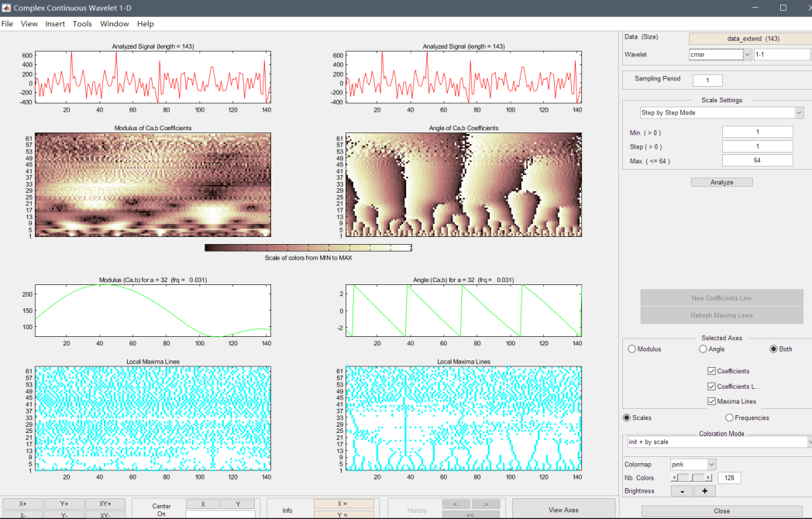Click the Y+ zoom button
The height and width of the screenshot is (519, 812).
(x=64, y=504)
